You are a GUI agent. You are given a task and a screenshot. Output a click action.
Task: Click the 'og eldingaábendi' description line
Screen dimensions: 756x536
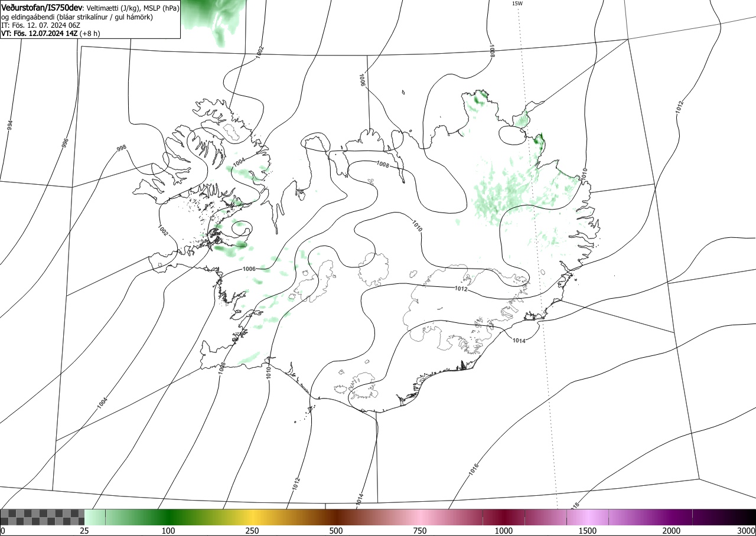pyautogui.click(x=77, y=17)
